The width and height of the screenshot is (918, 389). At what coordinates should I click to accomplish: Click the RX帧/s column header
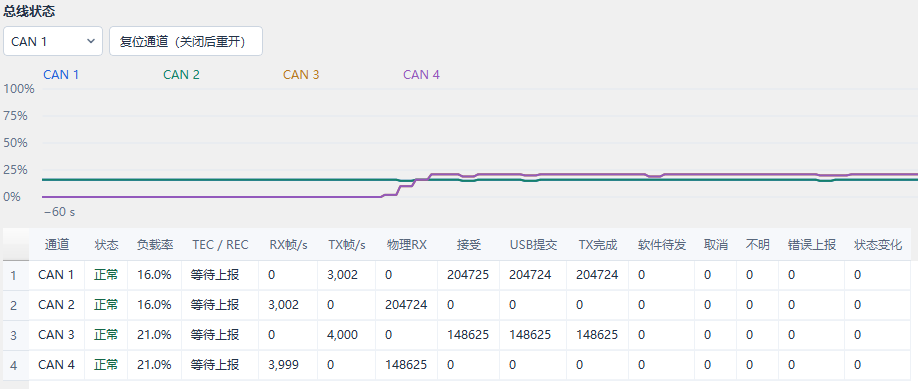(289, 244)
